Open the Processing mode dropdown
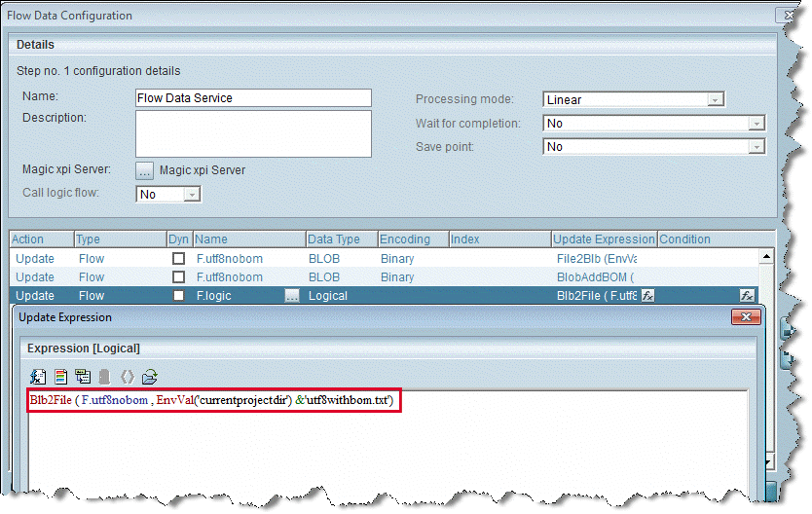The height and width of the screenshot is (514, 812). (x=716, y=99)
